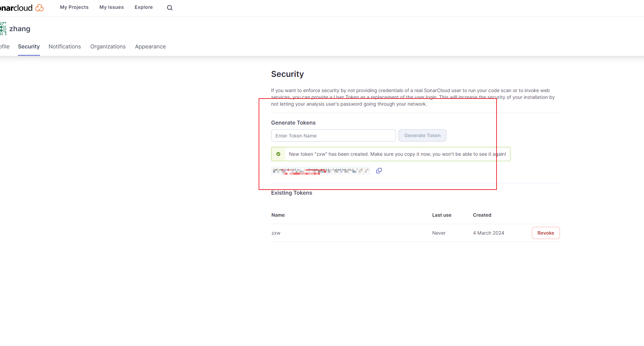Click the Last use column header
Viewport: 644px width, 346px height.
pyautogui.click(x=442, y=215)
